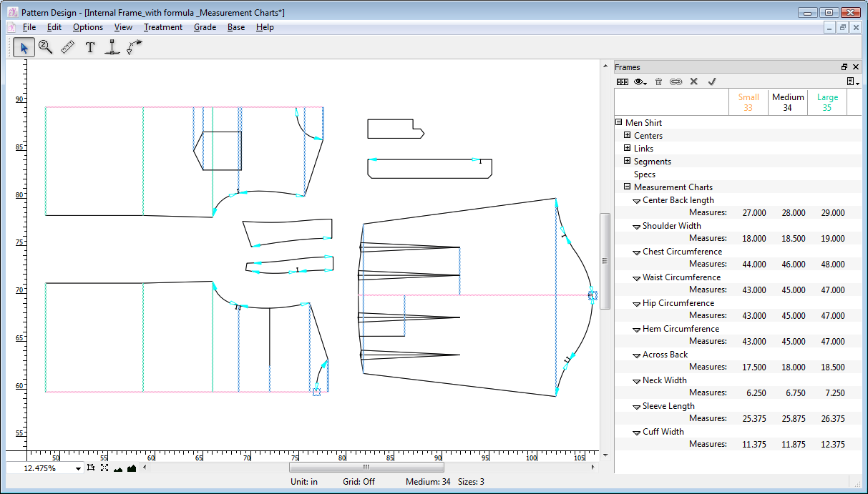868x494 pixels.
Task: Open the Treatment menu
Action: [162, 27]
